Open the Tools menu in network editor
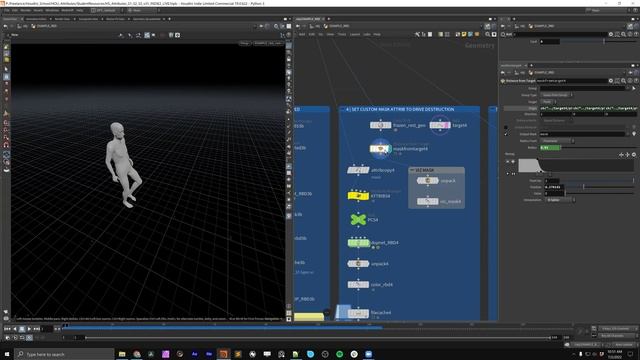The height and width of the screenshot is (360, 640). [x=342, y=35]
